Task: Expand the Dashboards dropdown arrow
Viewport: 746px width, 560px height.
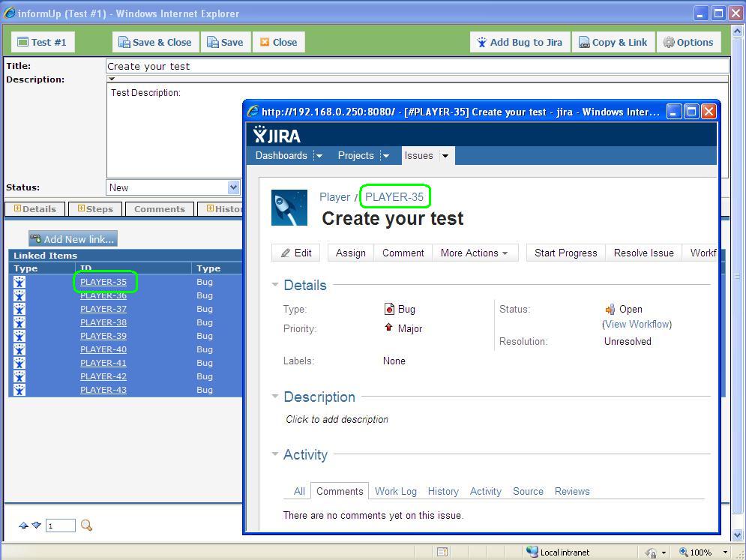Action: point(319,156)
